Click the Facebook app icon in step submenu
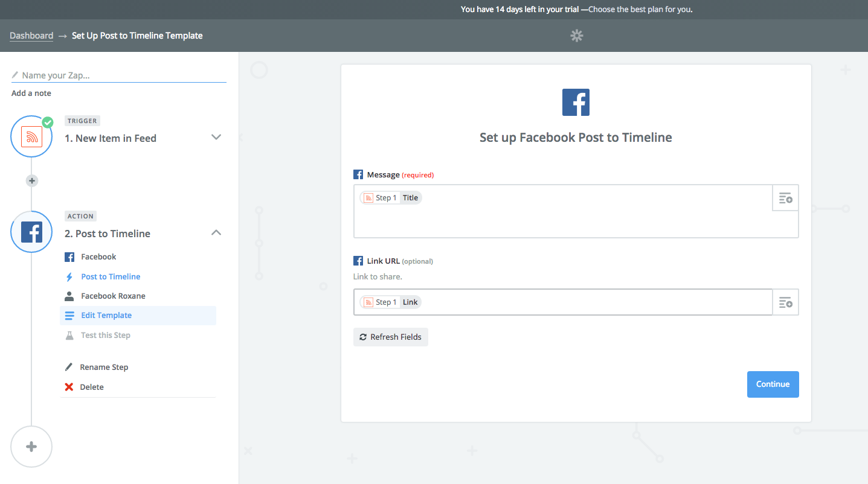This screenshot has width=868, height=484. point(69,257)
